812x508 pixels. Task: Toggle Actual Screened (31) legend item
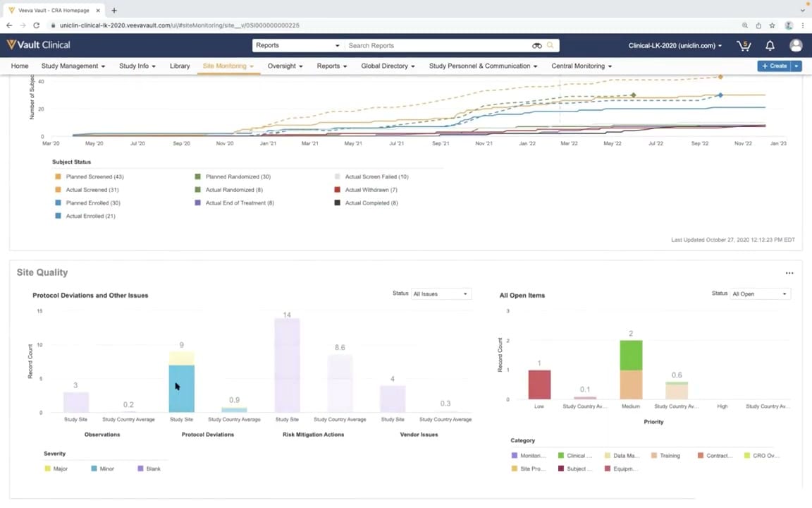pyautogui.click(x=87, y=190)
